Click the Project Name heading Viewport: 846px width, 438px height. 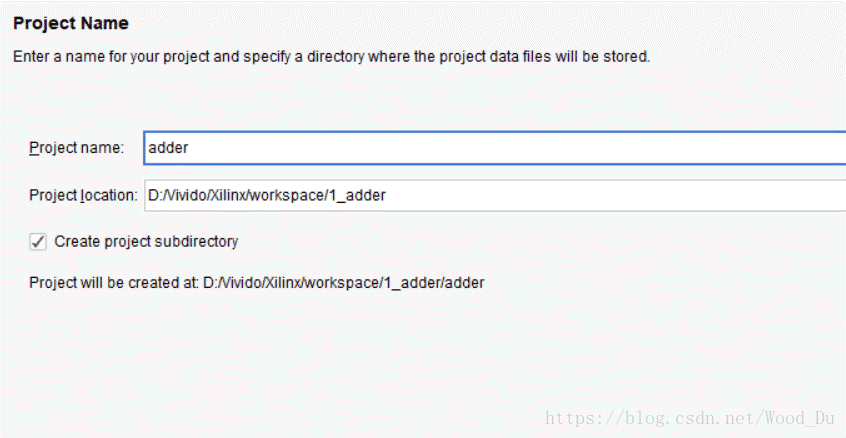[x=71, y=23]
